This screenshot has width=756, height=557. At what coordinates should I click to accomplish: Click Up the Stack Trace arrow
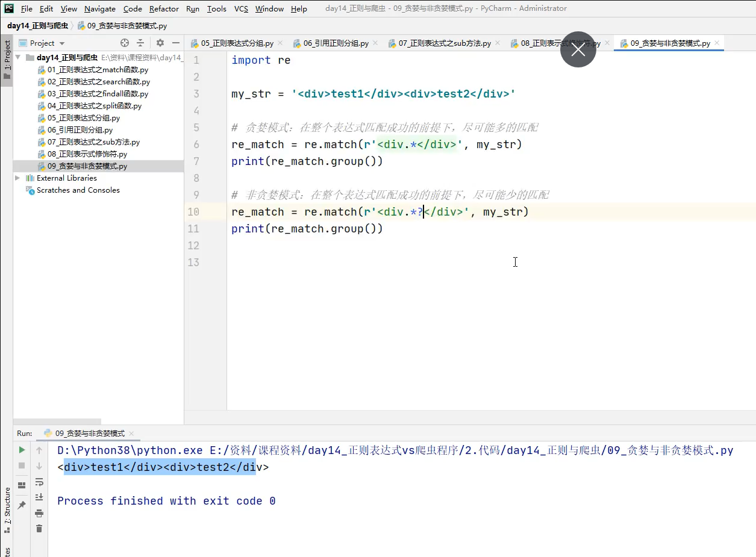point(39,450)
